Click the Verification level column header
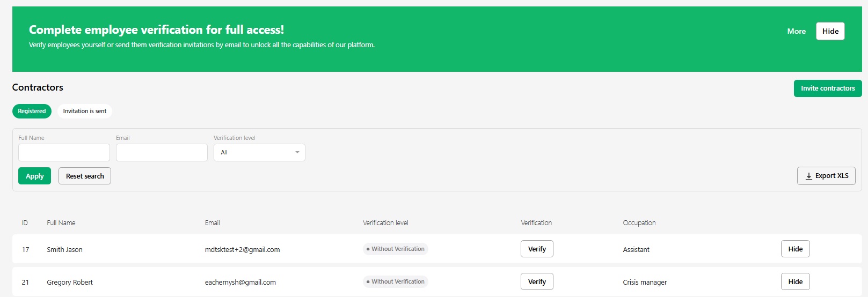868x297 pixels. (385, 222)
